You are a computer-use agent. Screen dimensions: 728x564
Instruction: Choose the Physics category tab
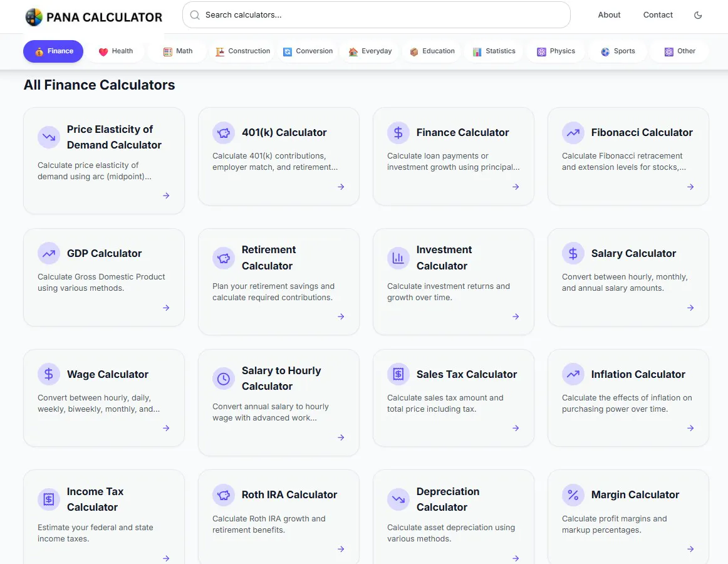[x=556, y=51]
